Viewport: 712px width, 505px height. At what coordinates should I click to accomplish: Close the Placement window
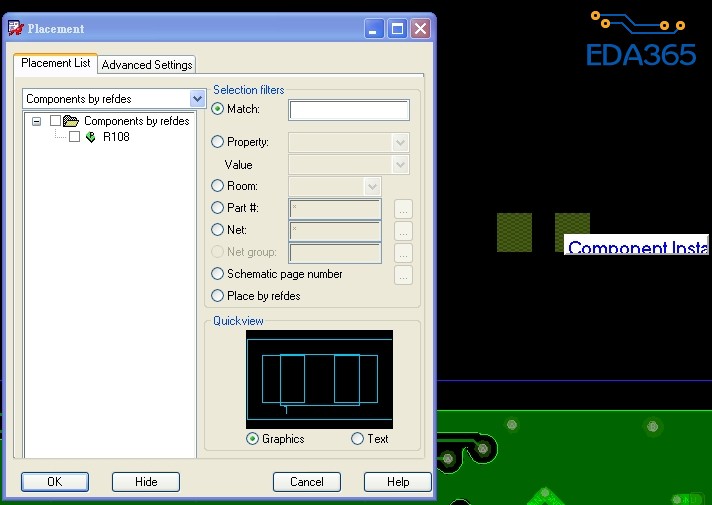click(x=420, y=29)
